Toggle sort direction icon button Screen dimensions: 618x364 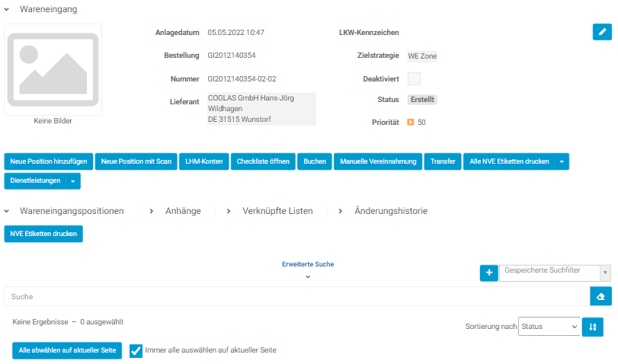tap(592, 327)
